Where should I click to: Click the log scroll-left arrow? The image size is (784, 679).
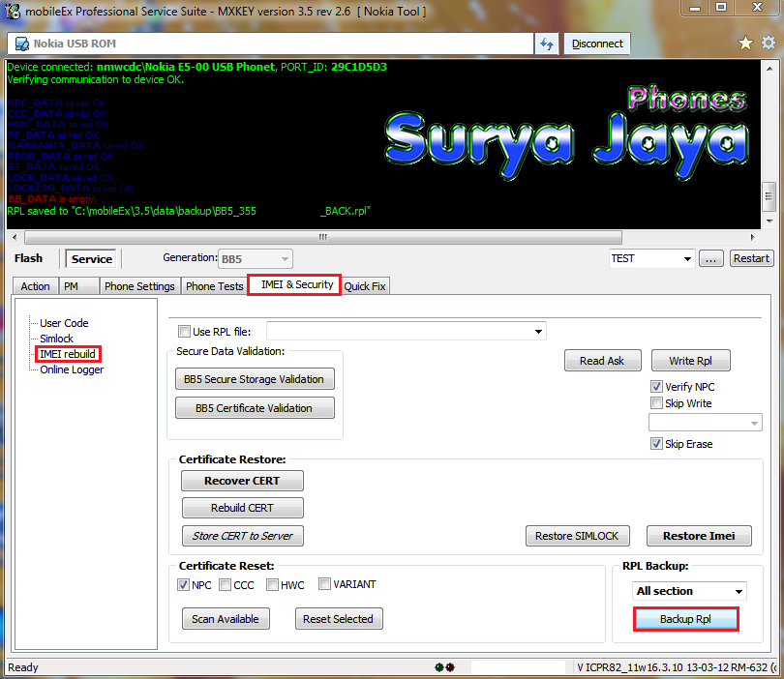pos(15,237)
